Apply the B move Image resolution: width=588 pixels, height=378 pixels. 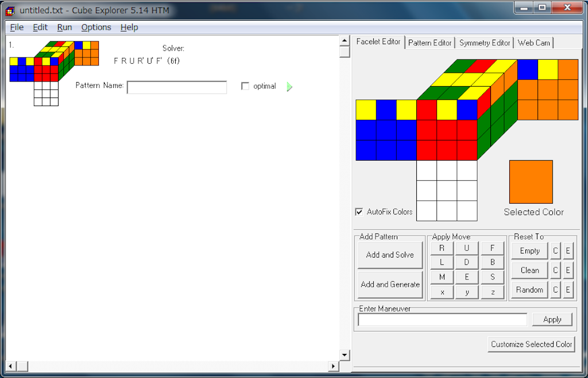(x=492, y=262)
